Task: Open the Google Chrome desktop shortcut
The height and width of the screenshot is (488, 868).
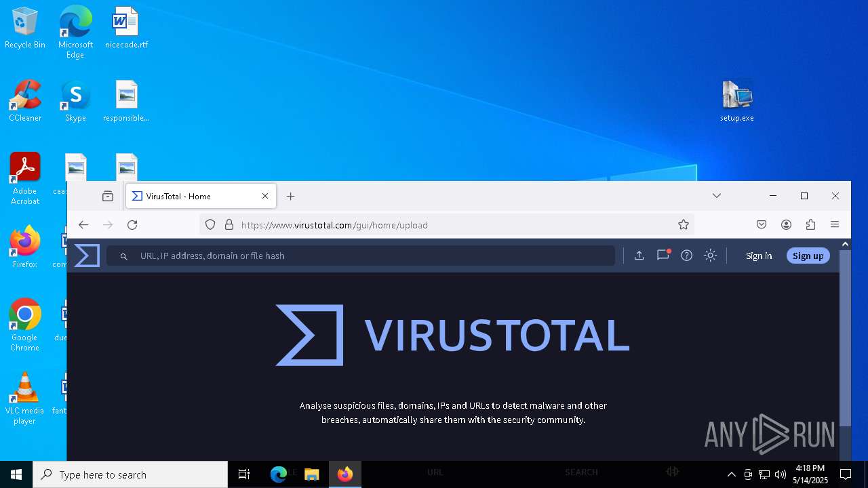Action: click(x=25, y=325)
